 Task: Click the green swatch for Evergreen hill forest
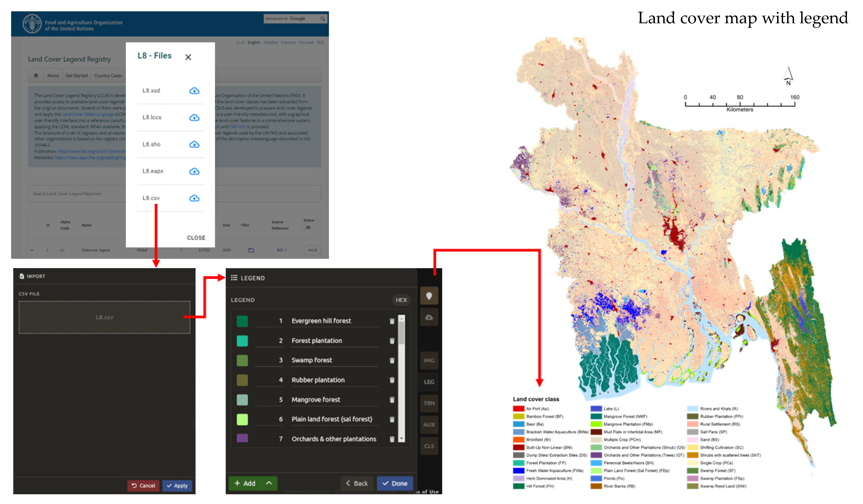click(x=242, y=321)
